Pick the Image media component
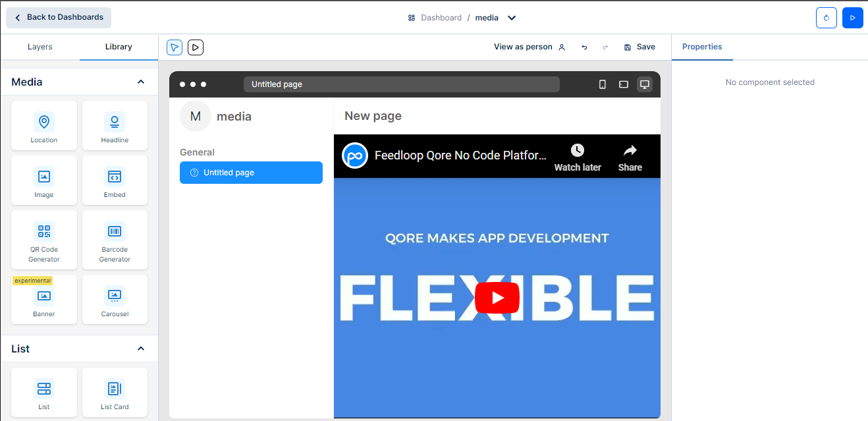 44,181
